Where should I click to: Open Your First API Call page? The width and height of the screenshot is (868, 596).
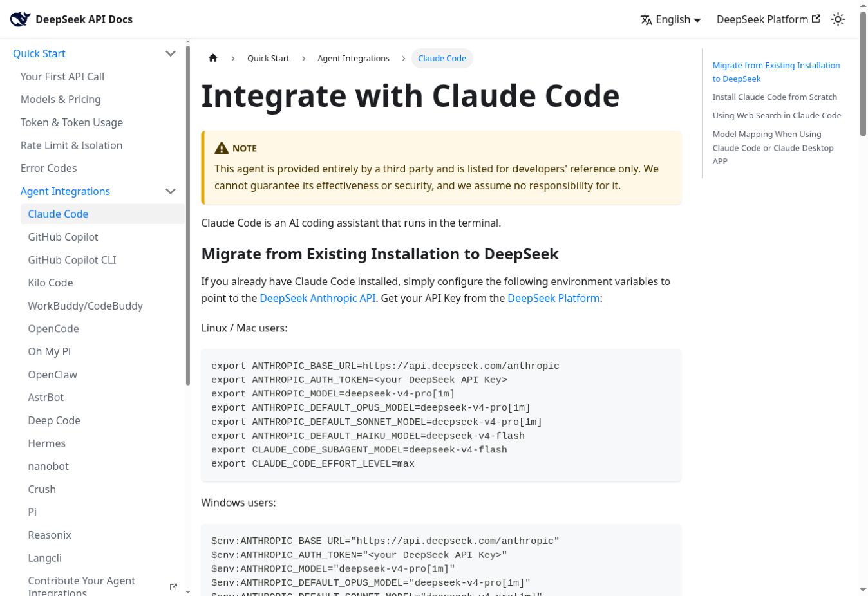click(x=62, y=77)
